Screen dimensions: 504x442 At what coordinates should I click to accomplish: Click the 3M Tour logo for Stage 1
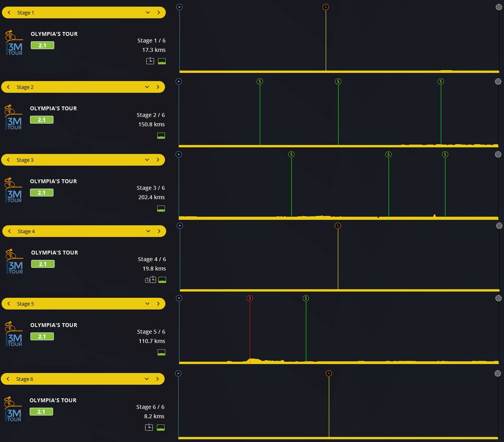tap(14, 43)
